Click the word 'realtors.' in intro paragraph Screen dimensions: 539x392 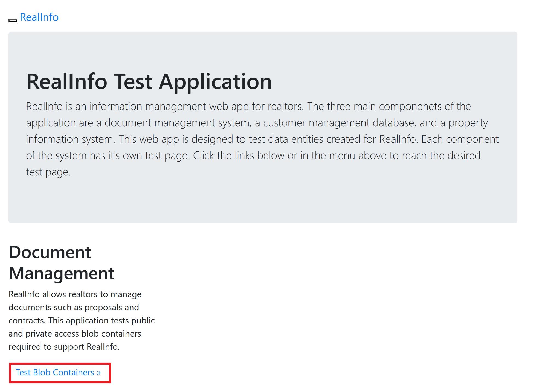[285, 106]
